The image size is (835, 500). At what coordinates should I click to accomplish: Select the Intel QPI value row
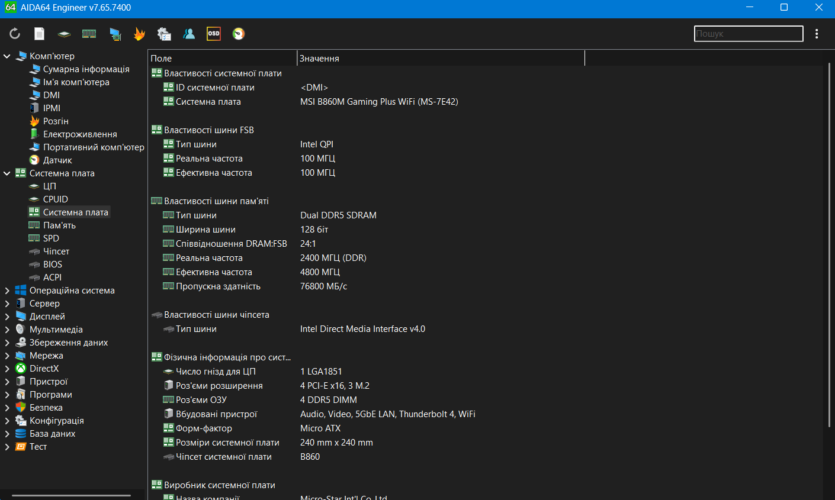[316, 144]
